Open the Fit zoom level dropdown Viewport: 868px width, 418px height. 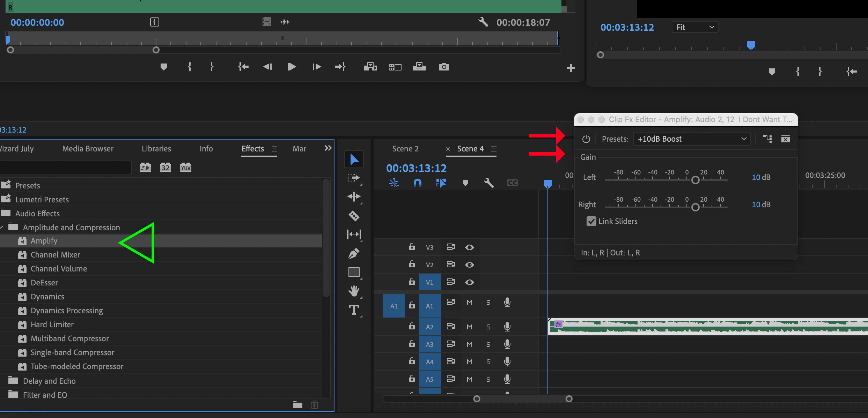(695, 27)
